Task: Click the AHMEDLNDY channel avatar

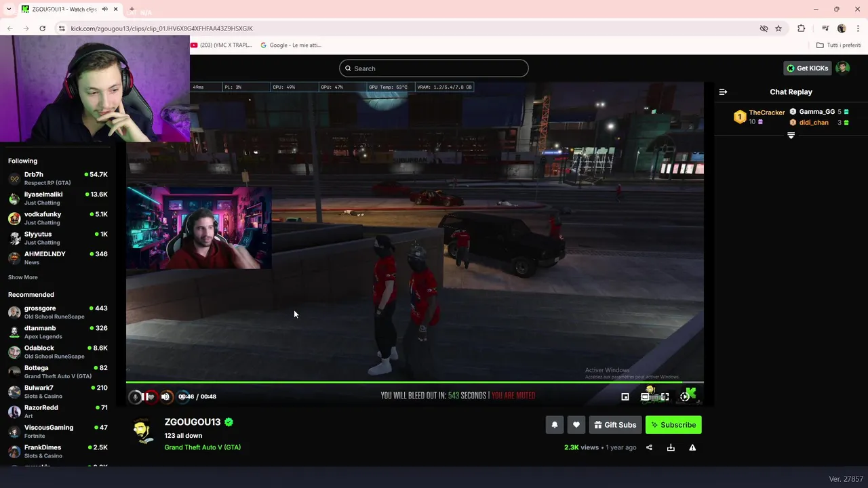Action: (x=14, y=258)
